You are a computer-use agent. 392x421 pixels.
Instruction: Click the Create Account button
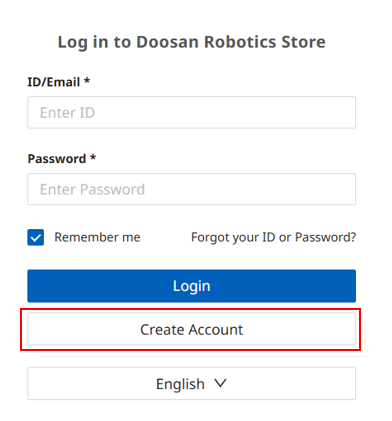(191, 329)
